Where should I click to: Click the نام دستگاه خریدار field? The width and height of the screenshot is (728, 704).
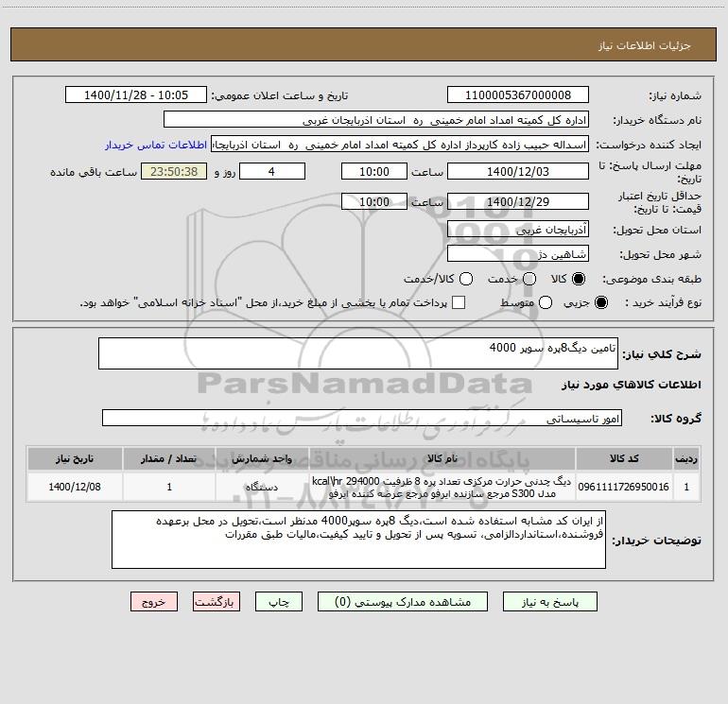coord(376,120)
